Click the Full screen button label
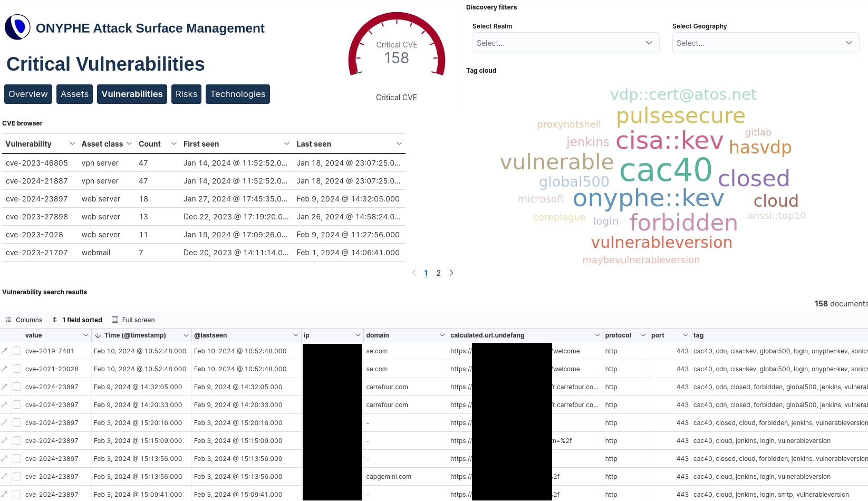 138,320
